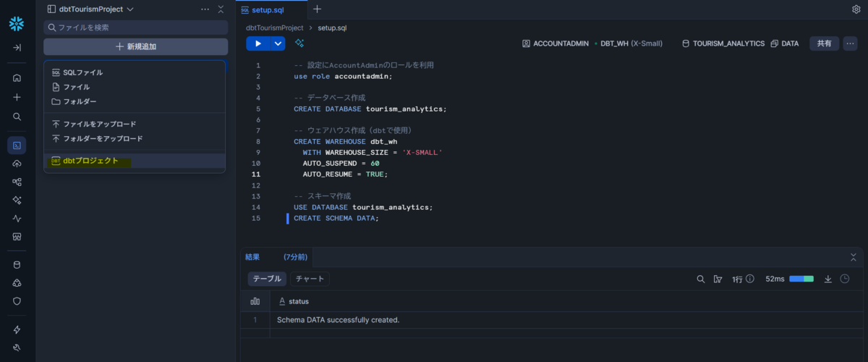Select the highlighted Projects workspace icon in sidebar
The height and width of the screenshot is (362, 868).
click(17, 146)
